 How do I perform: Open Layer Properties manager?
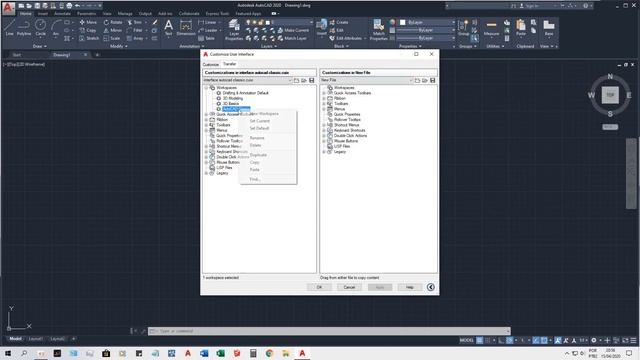[234, 29]
